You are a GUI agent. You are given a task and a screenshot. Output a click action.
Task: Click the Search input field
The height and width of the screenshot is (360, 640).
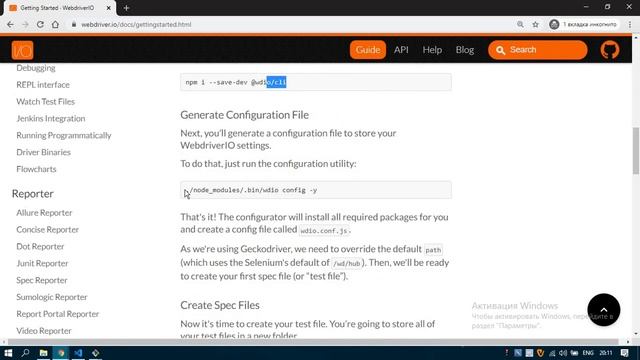pyautogui.click(x=538, y=50)
